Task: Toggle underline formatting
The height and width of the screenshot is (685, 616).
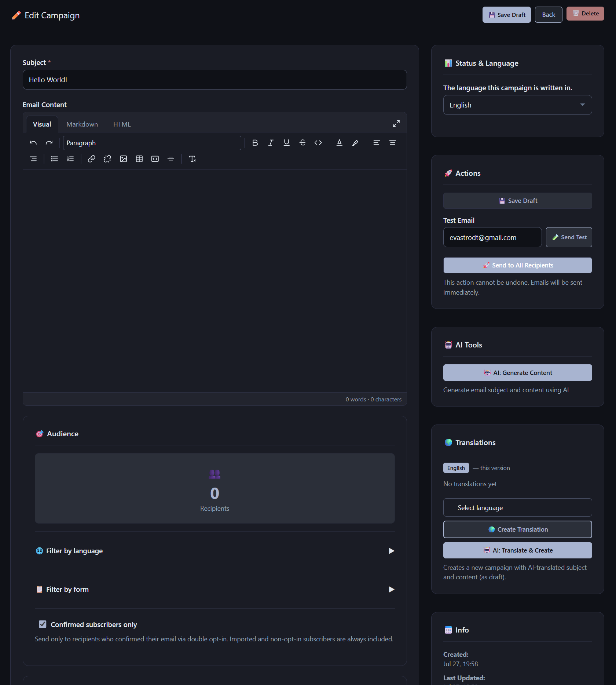Action: coord(287,143)
